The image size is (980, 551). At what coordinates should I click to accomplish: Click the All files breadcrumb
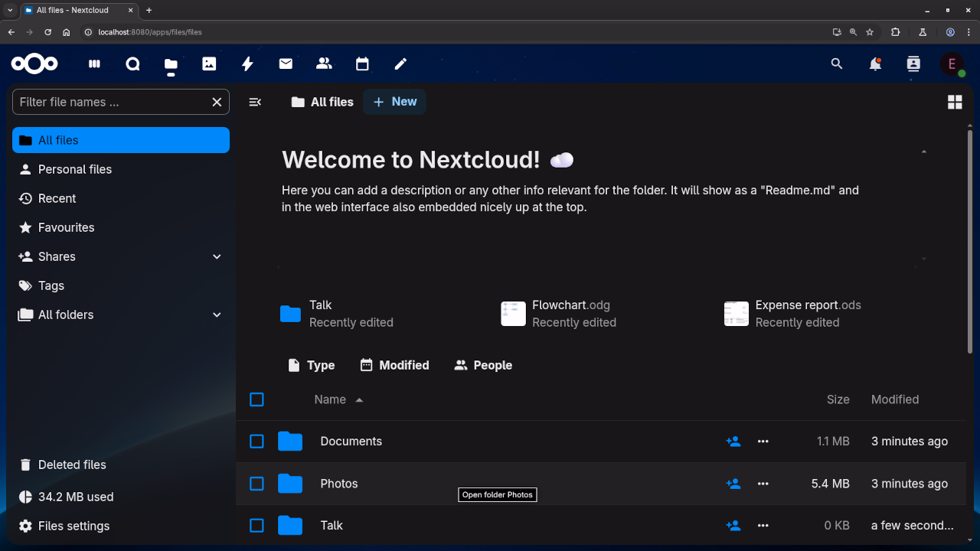coord(322,102)
